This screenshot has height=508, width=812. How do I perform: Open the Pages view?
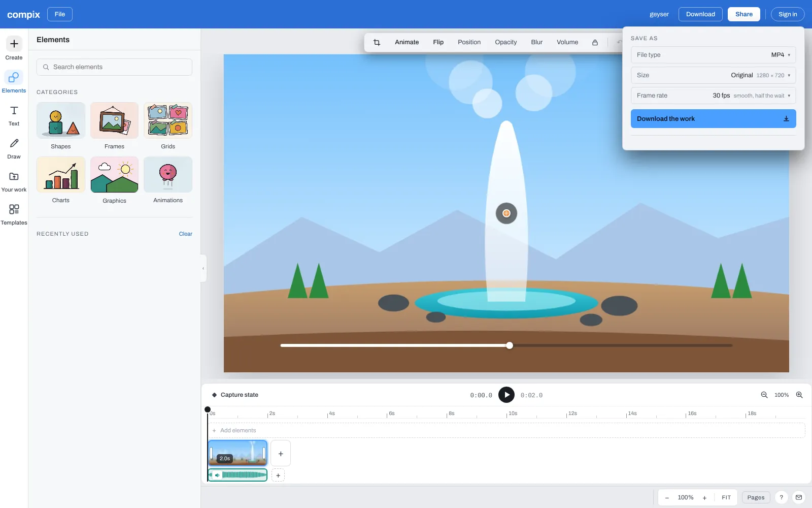pyautogui.click(x=756, y=497)
